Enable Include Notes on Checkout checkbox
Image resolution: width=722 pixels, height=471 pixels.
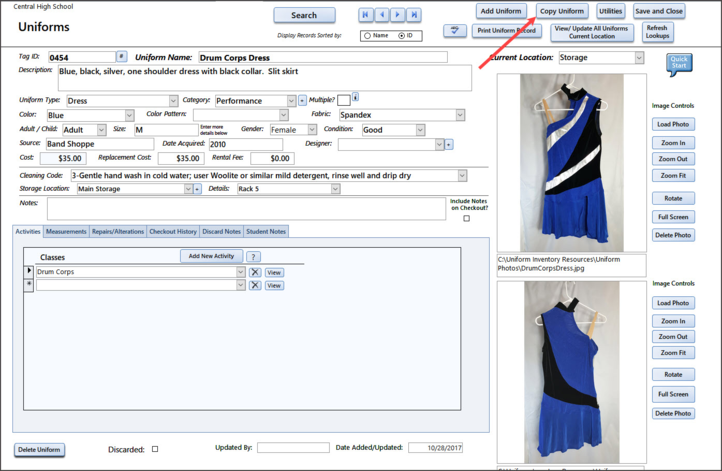(x=466, y=218)
